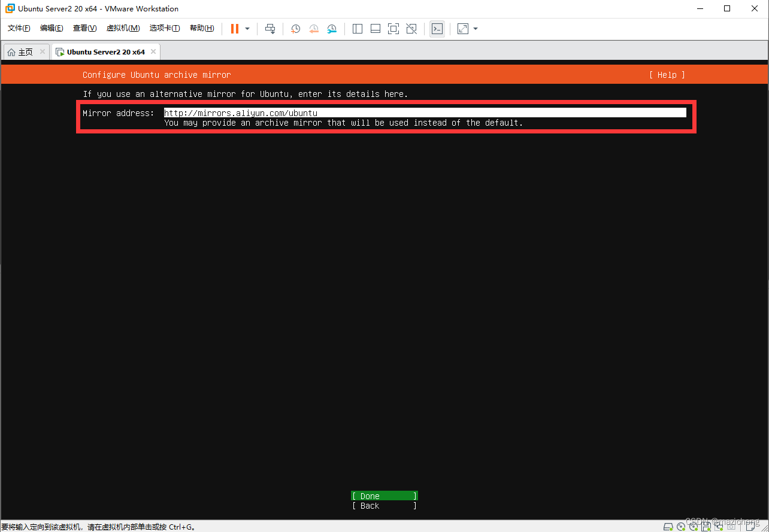The height and width of the screenshot is (532, 769).
Task: Open the 查看(V) menu
Action: coord(84,28)
